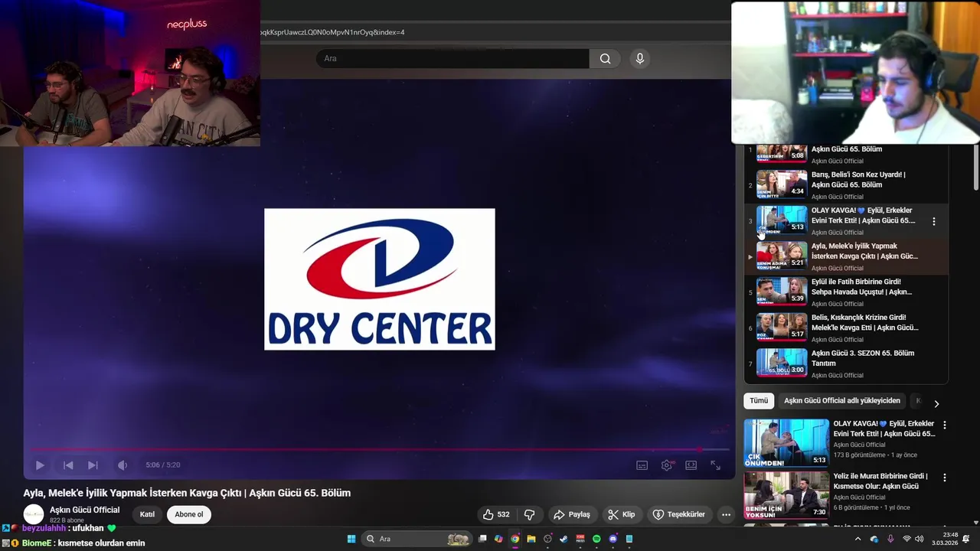This screenshot has width=980, height=551.
Task: Switch to Chrome in the taskbar
Action: 515,539
